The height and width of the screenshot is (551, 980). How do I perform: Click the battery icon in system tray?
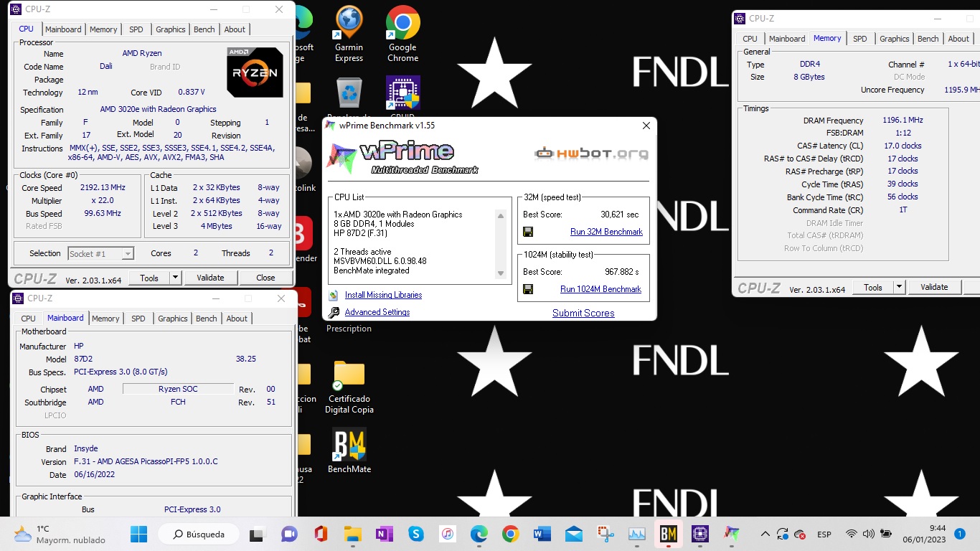886,534
